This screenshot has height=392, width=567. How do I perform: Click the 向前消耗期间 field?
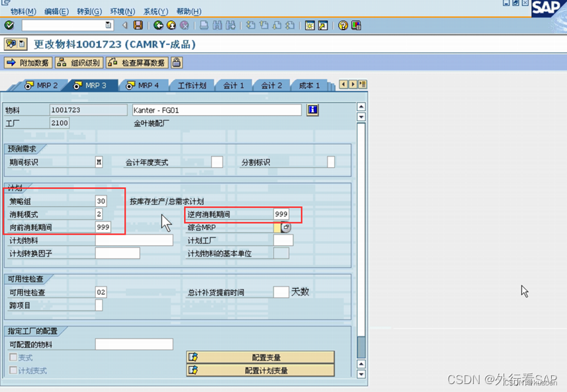tap(103, 227)
